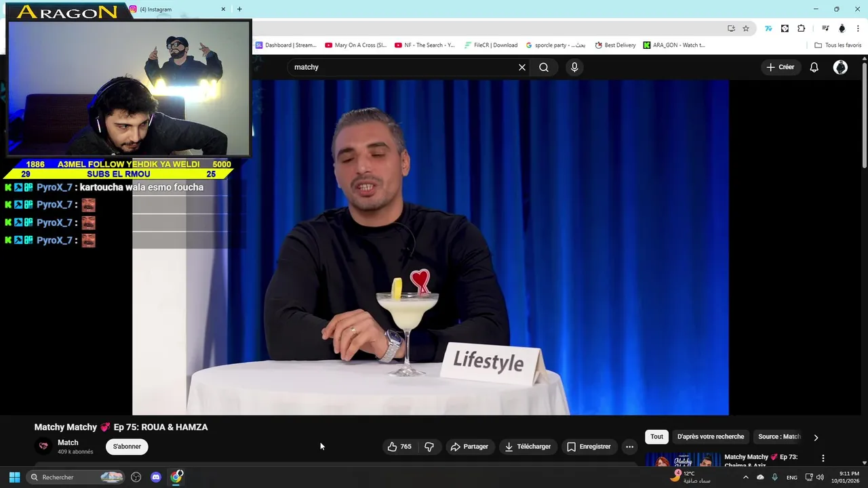Click the taskbar Rechercher search box
868x488 pixels.
[76, 477]
